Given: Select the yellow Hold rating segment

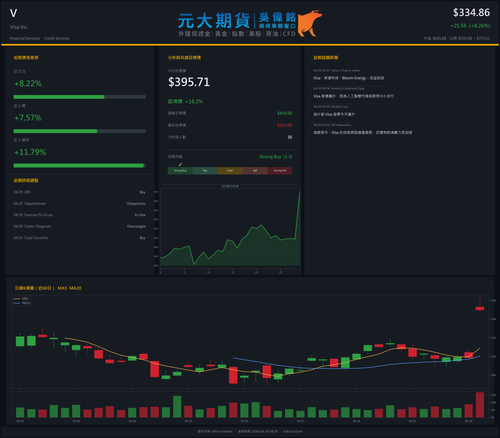Looking at the screenshot, I should [230, 171].
